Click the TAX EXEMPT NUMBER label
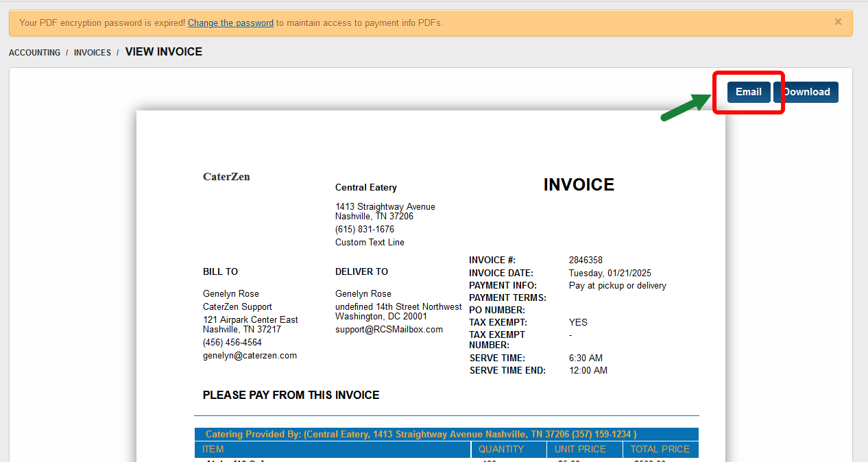 pos(497,340)
